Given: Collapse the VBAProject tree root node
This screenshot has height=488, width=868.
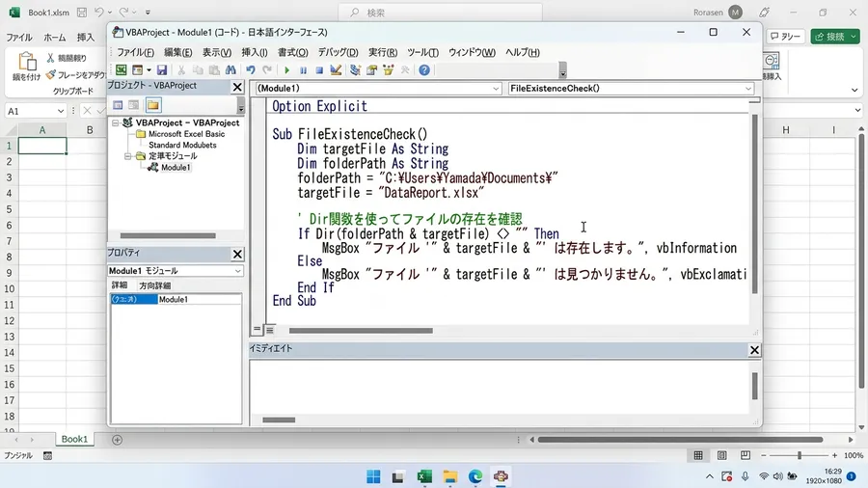Looking at the screenshot, I should [116, 122].
